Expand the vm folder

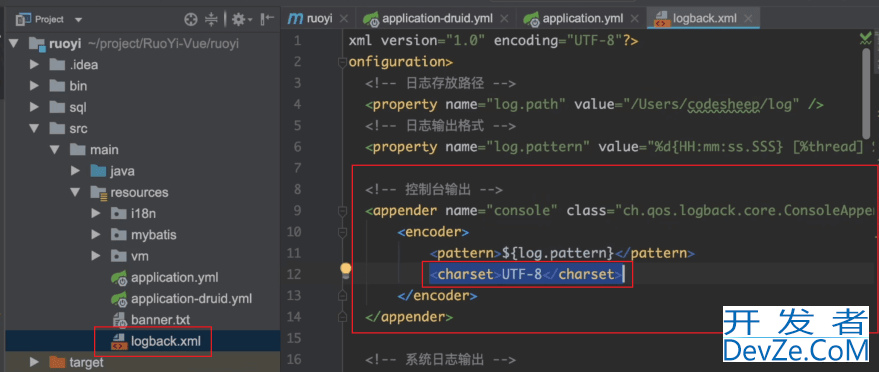click(96, 256)
